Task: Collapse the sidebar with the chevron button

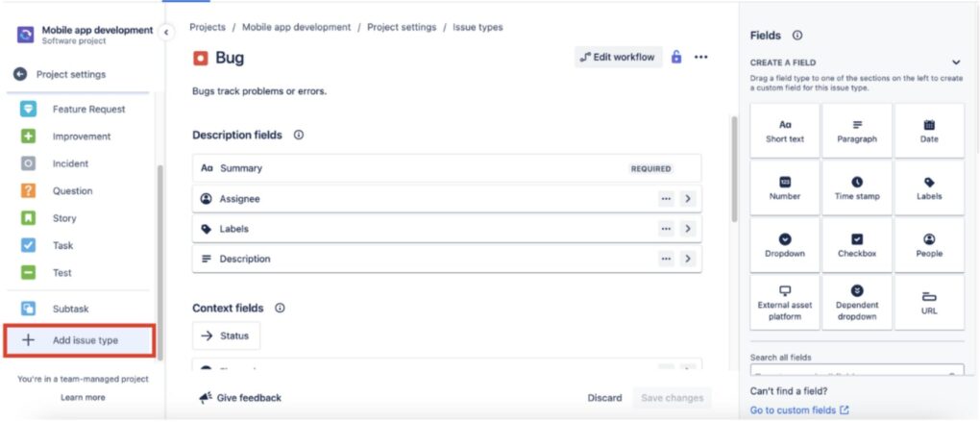Action: 165,32
